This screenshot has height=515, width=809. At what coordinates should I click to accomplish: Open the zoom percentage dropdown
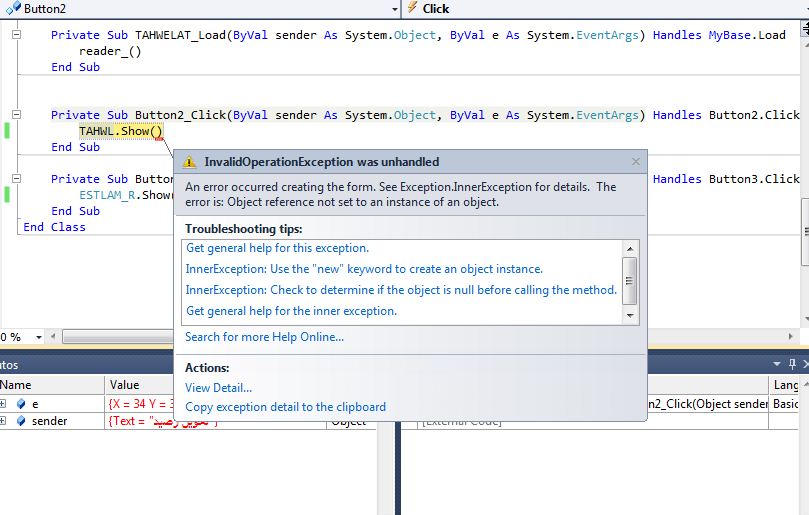39,337
